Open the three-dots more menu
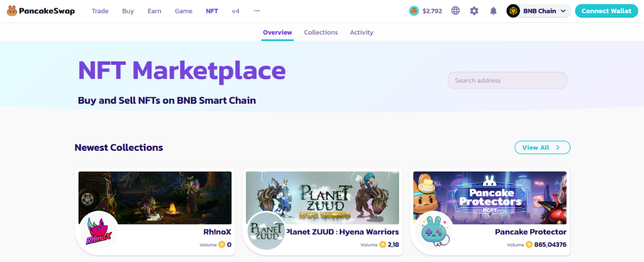This screenshot has height=262, width=644. (257, 11)
